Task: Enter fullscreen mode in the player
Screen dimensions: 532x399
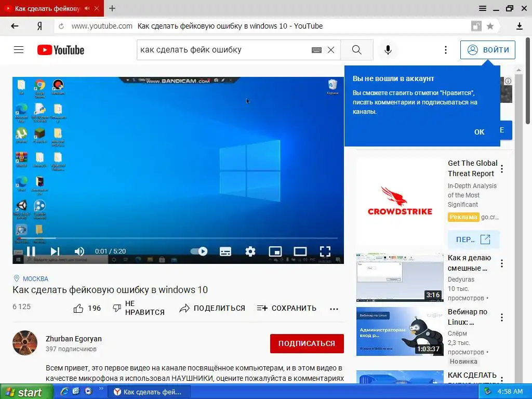Action: pyautogui.click(x=325, y=251)
